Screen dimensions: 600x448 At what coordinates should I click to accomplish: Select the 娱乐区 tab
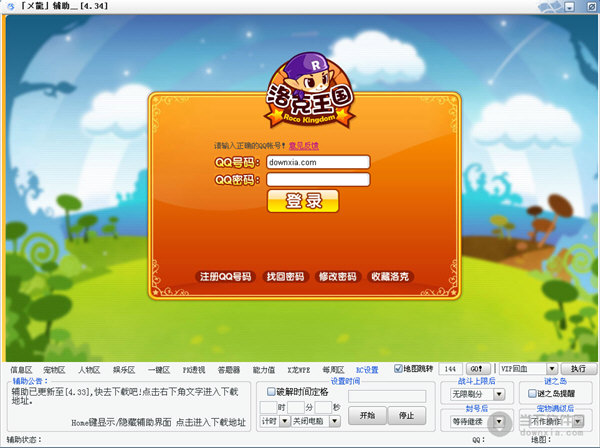coord(124,370)
